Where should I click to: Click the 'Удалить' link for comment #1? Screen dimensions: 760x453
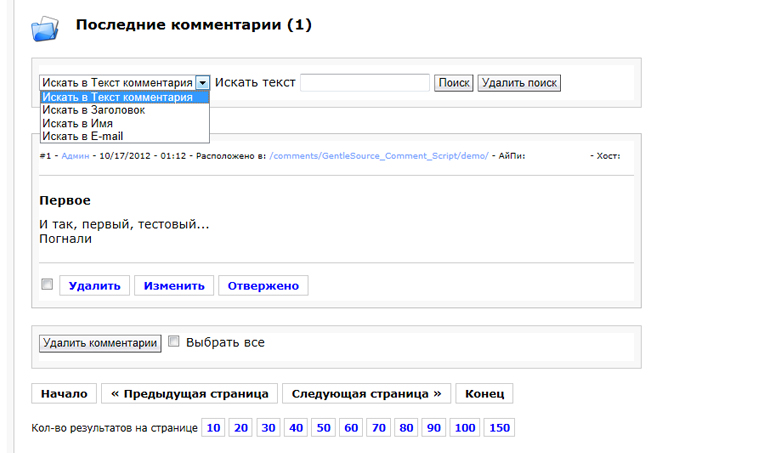[x=95, y=286]
